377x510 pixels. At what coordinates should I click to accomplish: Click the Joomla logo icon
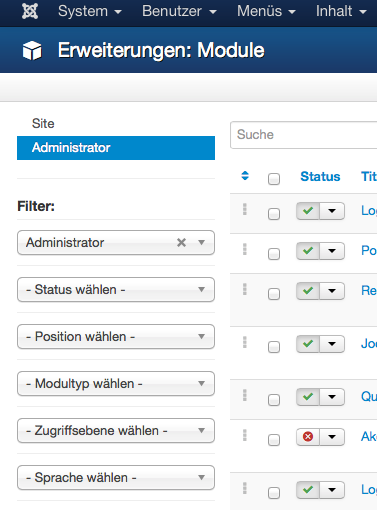[x=30, y=11]
